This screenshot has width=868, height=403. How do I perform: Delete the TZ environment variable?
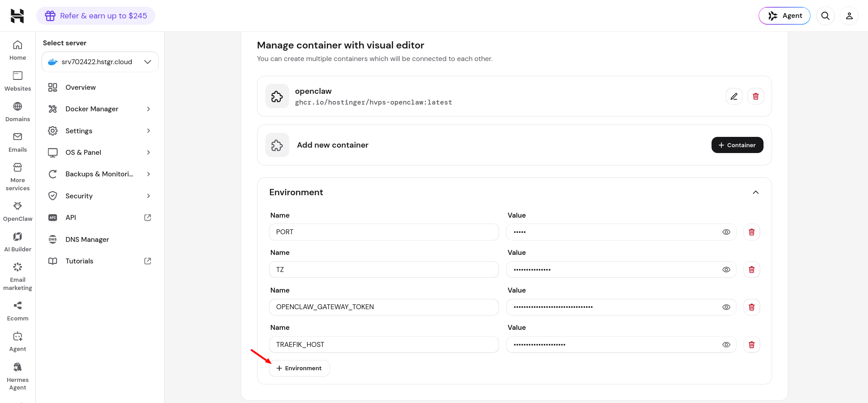(x=751, y=269)
